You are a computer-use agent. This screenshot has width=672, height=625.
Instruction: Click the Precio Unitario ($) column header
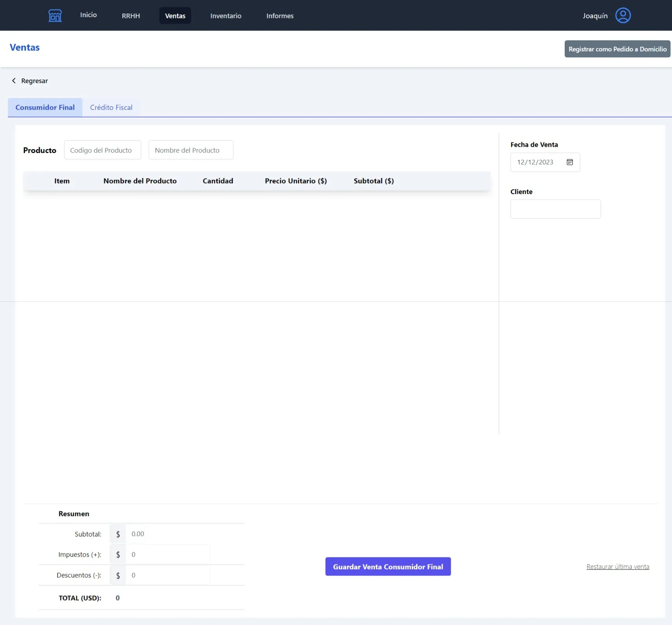point(296,181)
